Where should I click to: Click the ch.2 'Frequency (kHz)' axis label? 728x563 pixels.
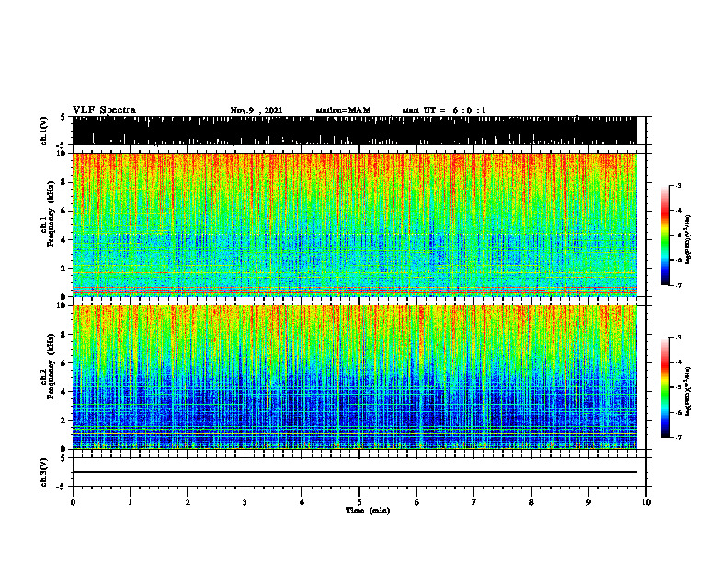pos(51,366)
